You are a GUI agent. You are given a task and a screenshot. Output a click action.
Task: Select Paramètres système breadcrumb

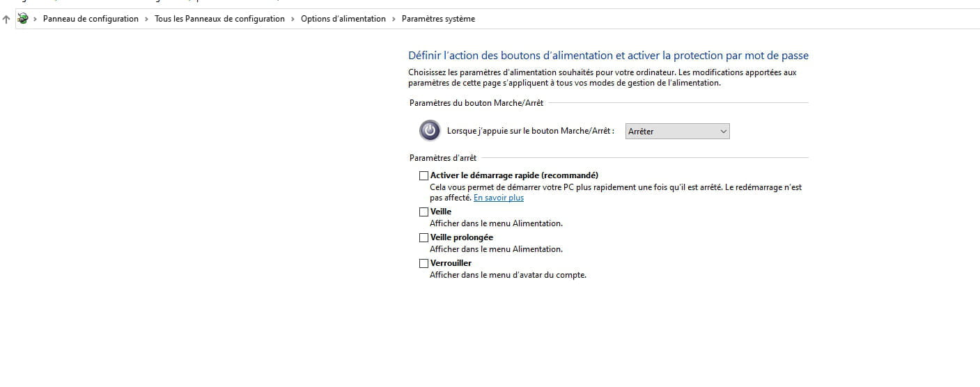pos(438,19)
